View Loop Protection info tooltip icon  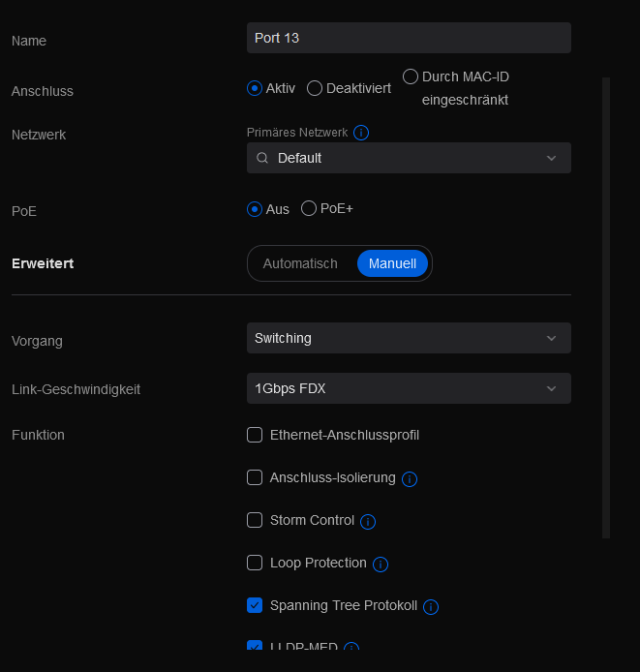pos(381,565)
